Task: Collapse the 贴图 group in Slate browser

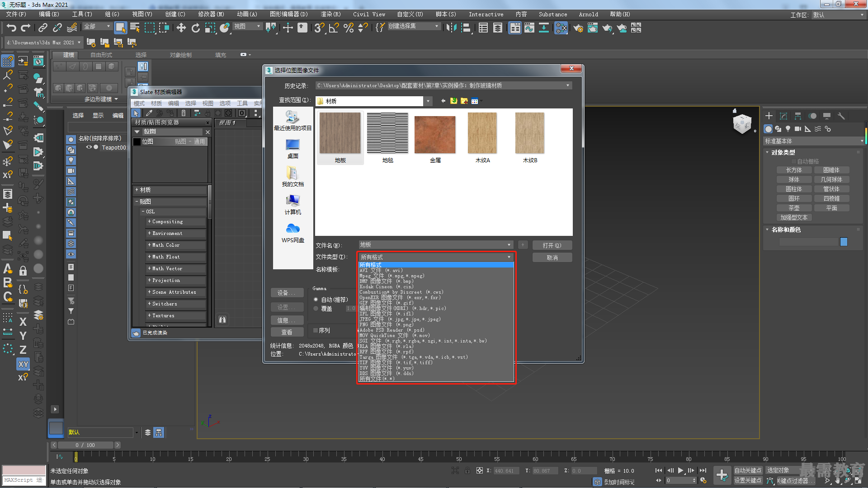Action: coord(137,202)
